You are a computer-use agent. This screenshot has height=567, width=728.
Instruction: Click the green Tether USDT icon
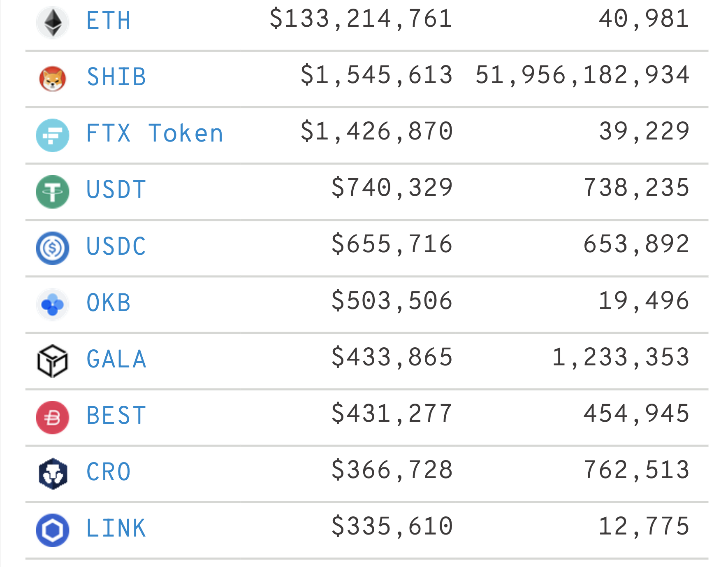pyautogui.click(x=53, y=191)
